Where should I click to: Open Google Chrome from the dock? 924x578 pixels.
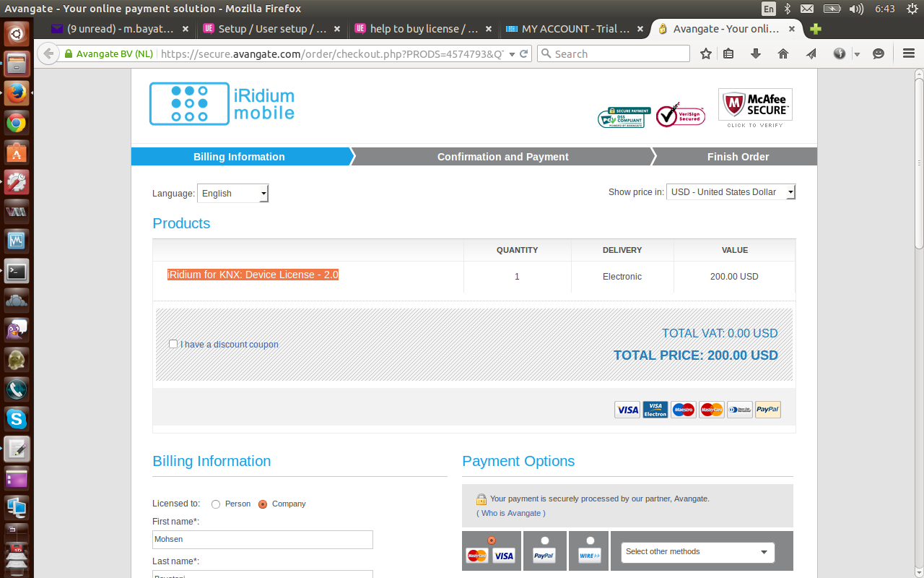[16, 123]
